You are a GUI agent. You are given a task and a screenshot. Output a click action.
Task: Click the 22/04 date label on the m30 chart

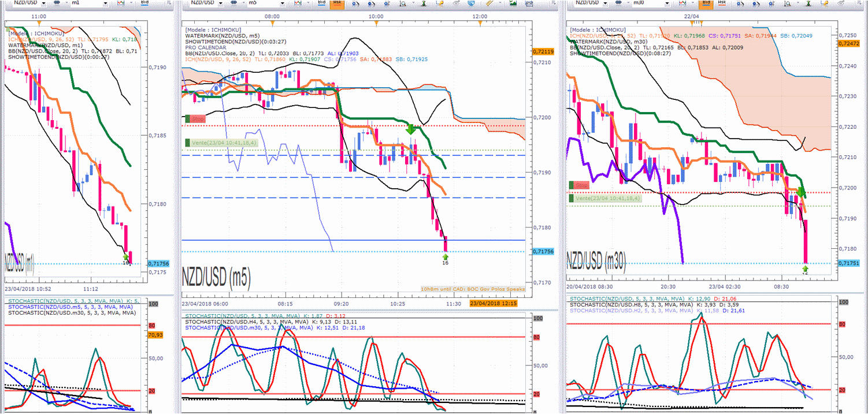692,16
